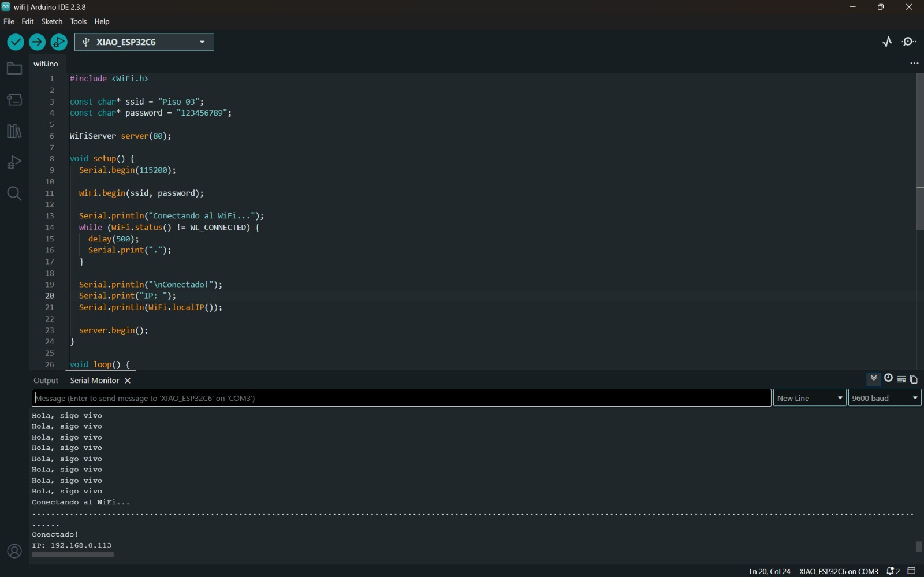Screen dimensions: 924x577
Task: Open the New Line ending dropdown
Action: tap(810, 398)
